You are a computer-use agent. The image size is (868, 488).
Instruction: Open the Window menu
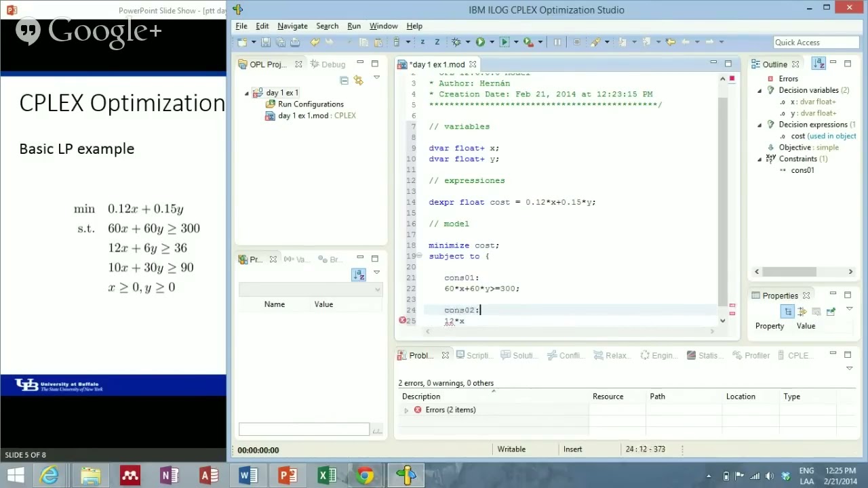click(383, 26)
